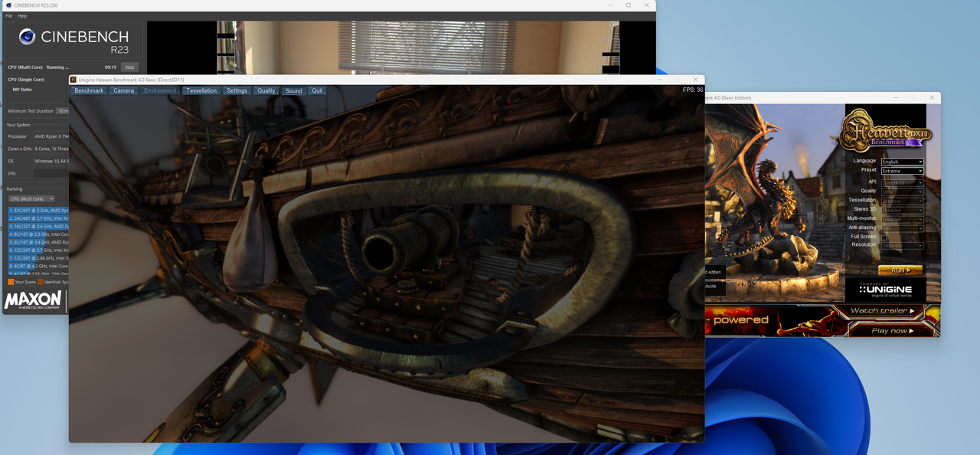The image size is (980, 455).
Task: Maximize the Cinebench R23 window
Action: point(629,5)
